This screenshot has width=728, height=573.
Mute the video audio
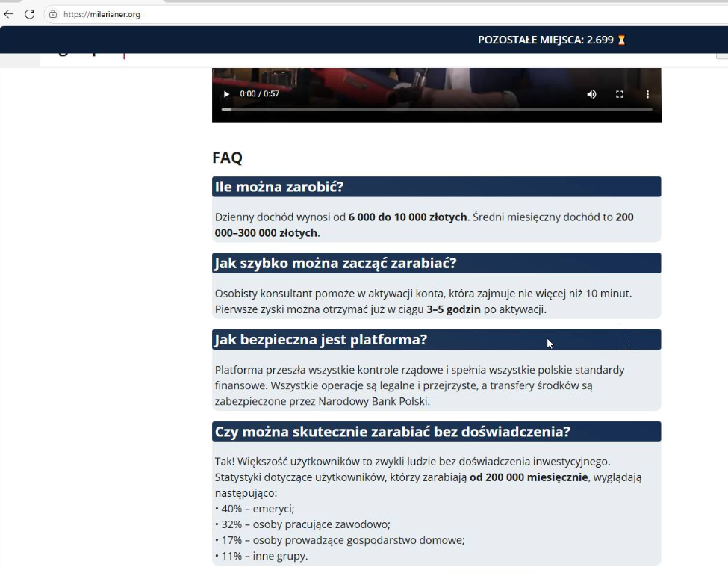[591, 94]
